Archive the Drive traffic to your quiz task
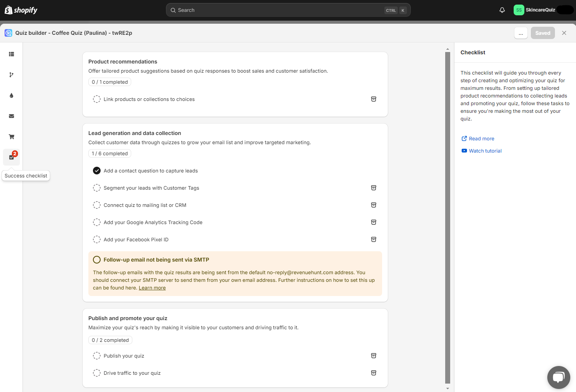Viewport: 576px width, 392px height. 374,373
